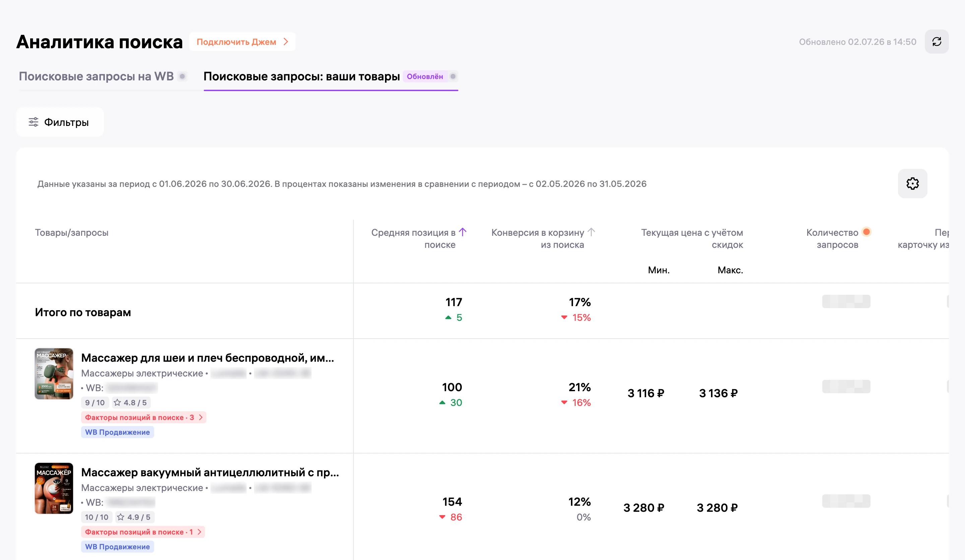Sort by average search position arrow
Screen dimensions: 965x560
(x=463, y=232)
